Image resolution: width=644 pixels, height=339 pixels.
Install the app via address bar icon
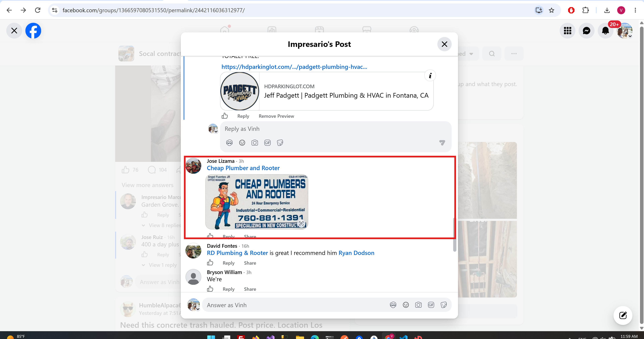pyautogui.click(x=539, y=10)
